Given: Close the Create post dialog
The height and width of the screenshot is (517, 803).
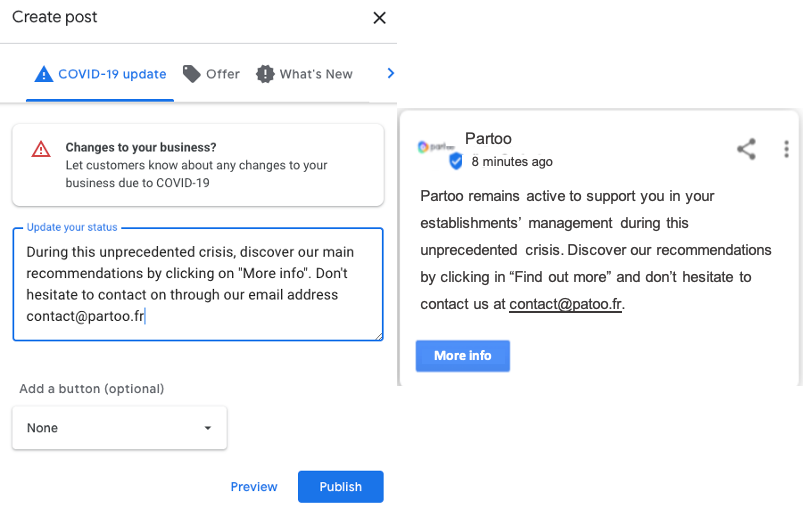Looking at the screenshot, I should 379,18.
